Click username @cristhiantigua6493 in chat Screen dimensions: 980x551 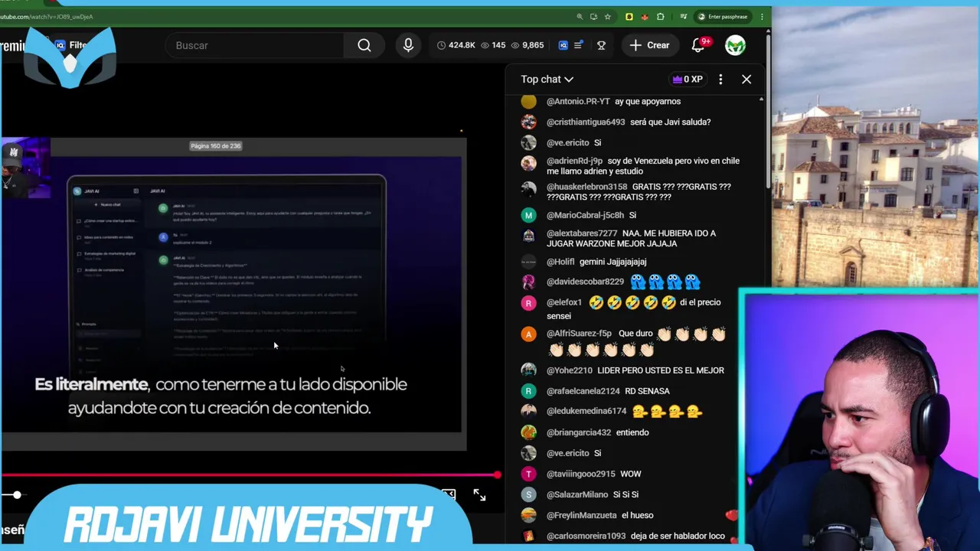click(586, 122)
